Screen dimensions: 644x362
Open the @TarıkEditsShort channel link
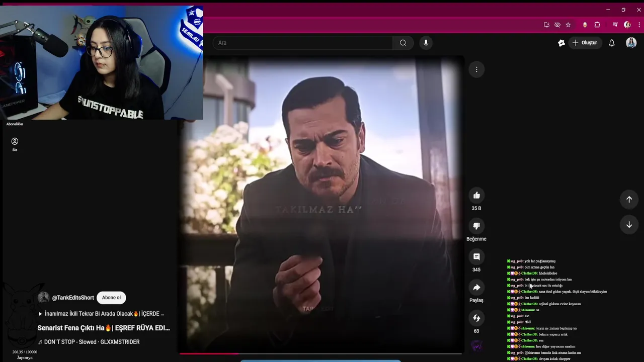click(73, 298)
